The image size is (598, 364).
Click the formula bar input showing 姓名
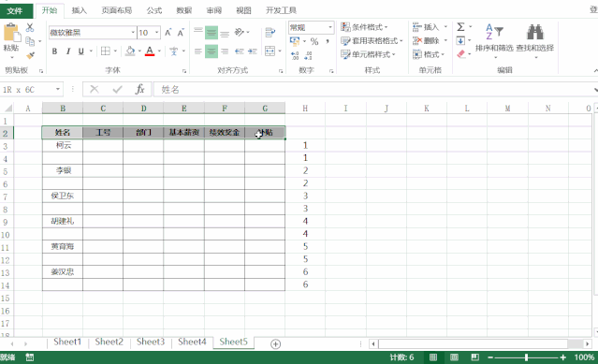(x=373, y=90)
